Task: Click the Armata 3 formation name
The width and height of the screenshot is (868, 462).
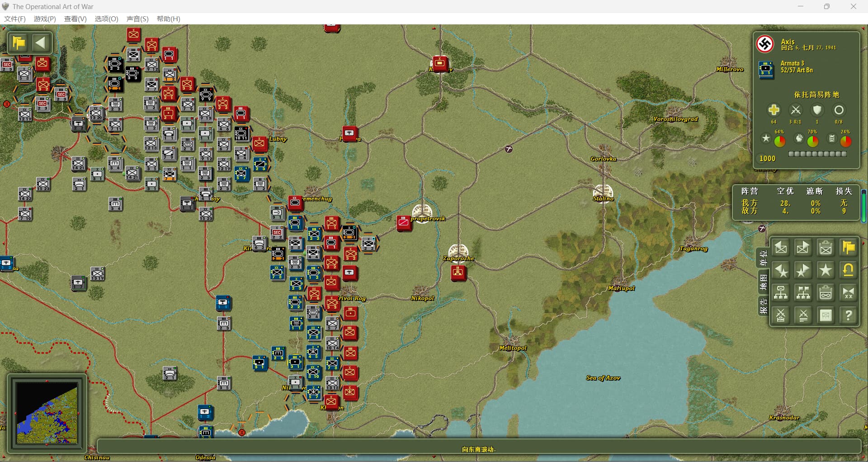Action: [x=792, y=63]
